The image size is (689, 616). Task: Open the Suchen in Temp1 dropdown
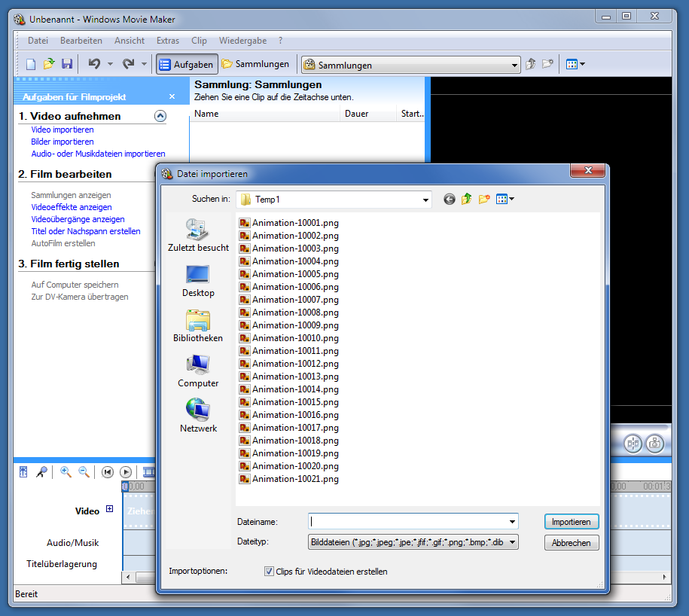click(x=425, y=200)
